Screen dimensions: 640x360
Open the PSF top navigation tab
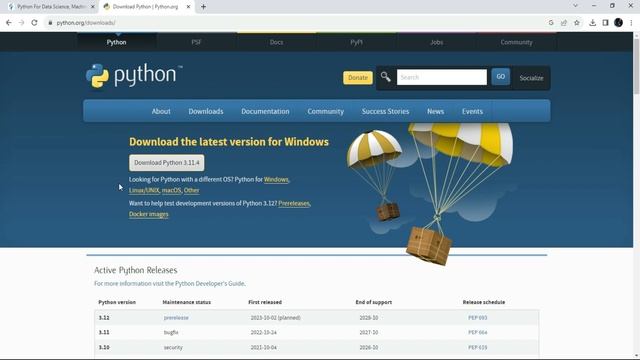coord(196,42)
